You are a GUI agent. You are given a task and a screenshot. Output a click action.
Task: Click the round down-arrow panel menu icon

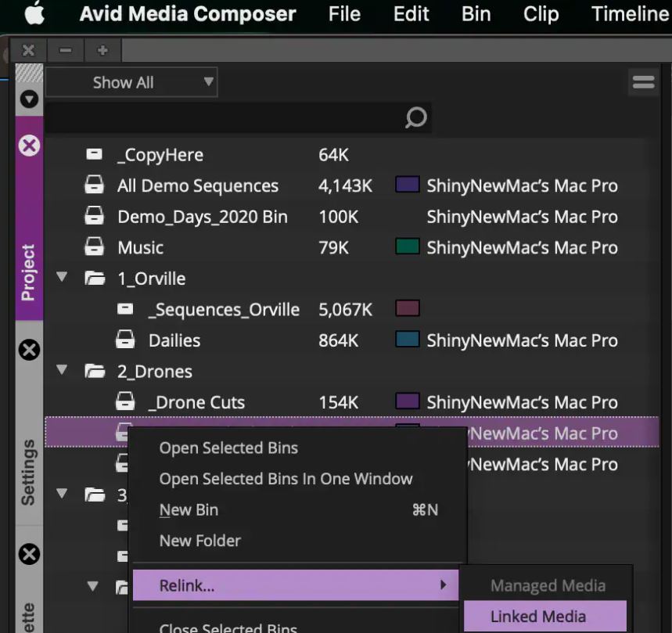tap(29, 99)
